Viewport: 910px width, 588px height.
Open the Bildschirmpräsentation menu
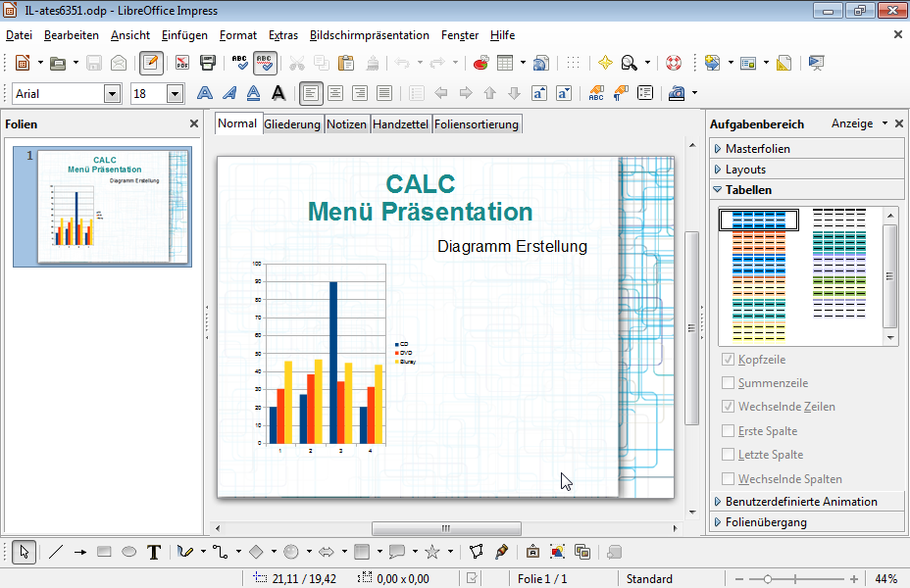(369, 35)
